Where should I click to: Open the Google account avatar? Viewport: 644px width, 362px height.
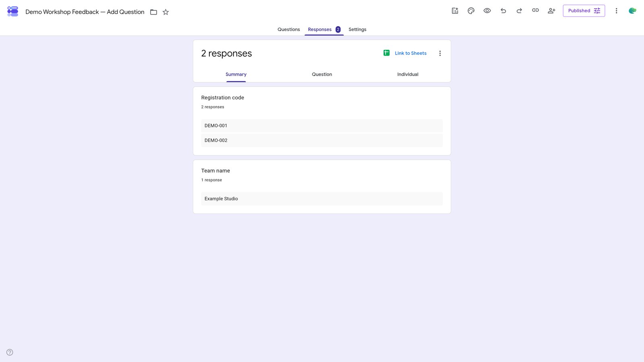[x=632, y=11]
